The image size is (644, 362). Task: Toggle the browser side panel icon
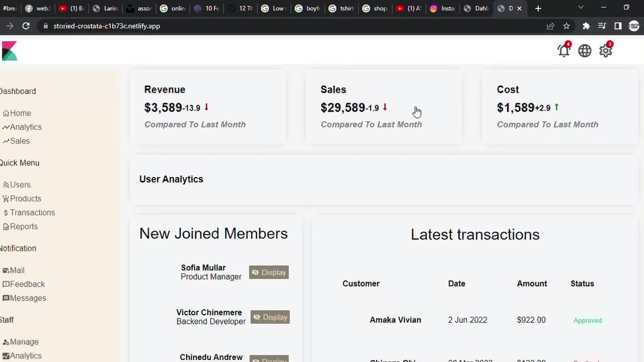tap(618, 26)
